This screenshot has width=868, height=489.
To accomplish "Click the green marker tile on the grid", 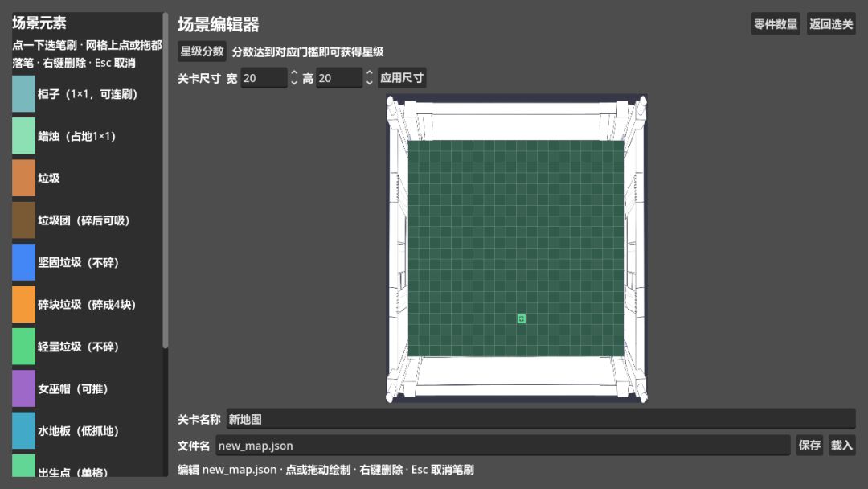I will point(521,319).
